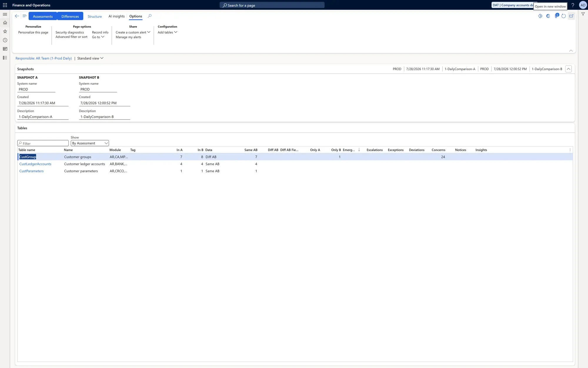Click Concerns value 24 in CustGroup row
This screenshot has width=588, height=368.
point(443,157)
